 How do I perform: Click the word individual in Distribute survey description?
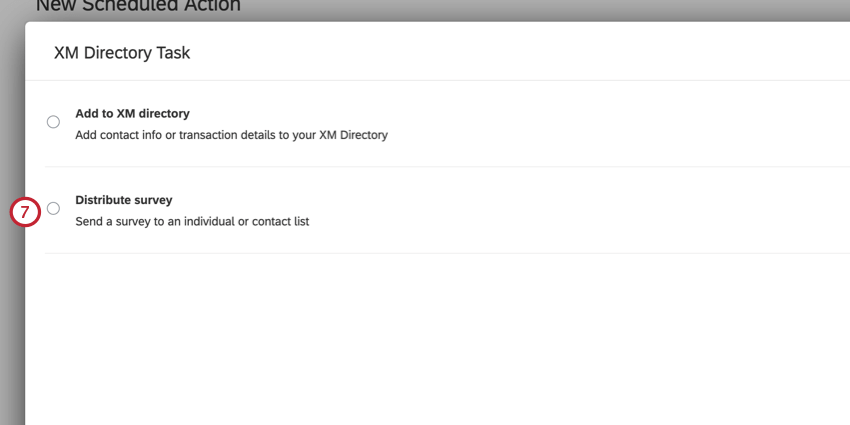(209, 222)
